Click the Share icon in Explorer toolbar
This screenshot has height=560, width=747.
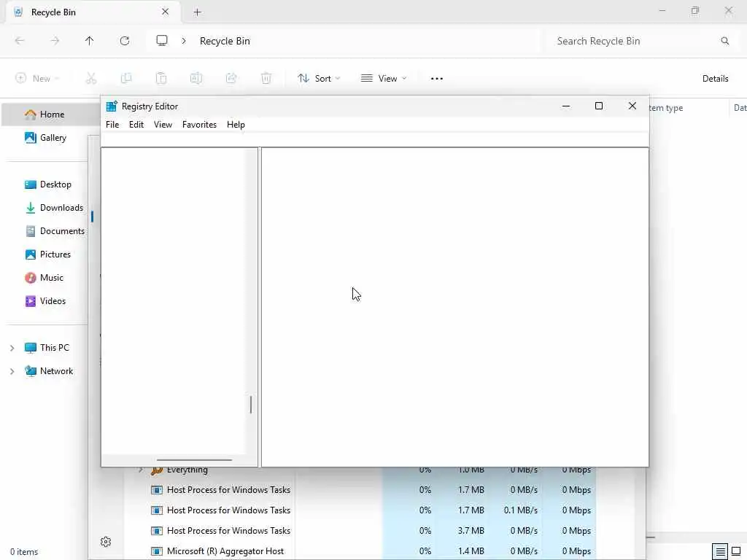tap(231, 79)
